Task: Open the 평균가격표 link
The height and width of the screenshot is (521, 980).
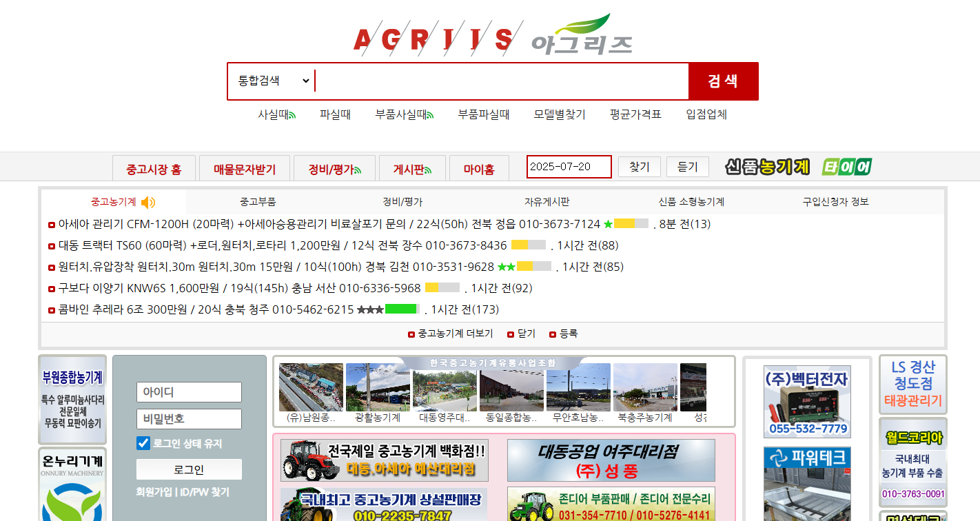Action: pyautogui.click(x=635, y=114)
